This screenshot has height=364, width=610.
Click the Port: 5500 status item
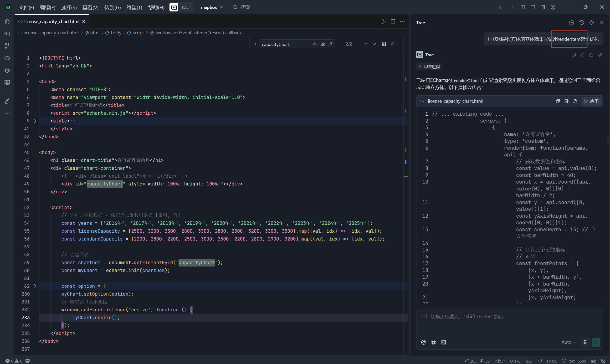(574, 361)
